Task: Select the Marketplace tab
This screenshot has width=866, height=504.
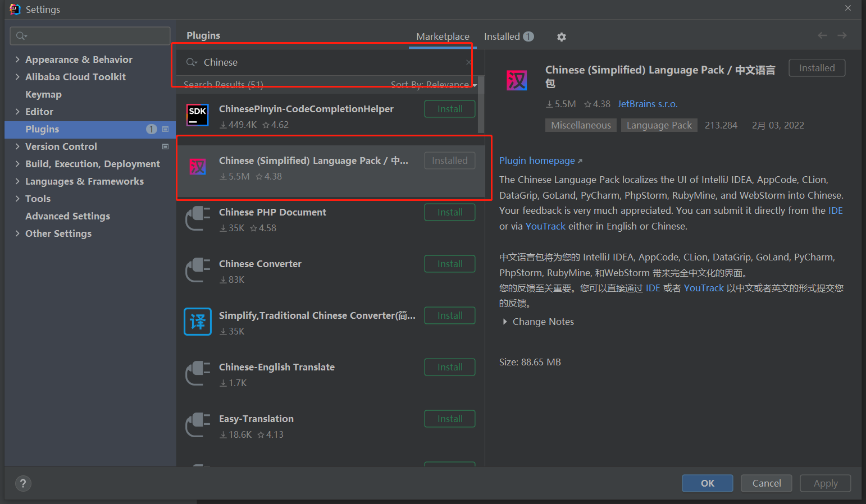Action: click(x=443, y=36)
